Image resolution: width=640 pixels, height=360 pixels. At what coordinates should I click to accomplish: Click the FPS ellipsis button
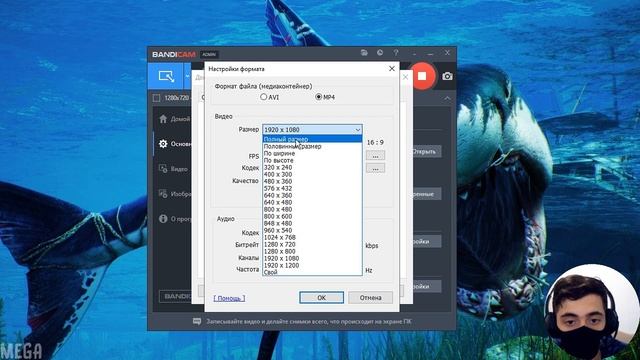pyautogui.click(x=375, y=156)
